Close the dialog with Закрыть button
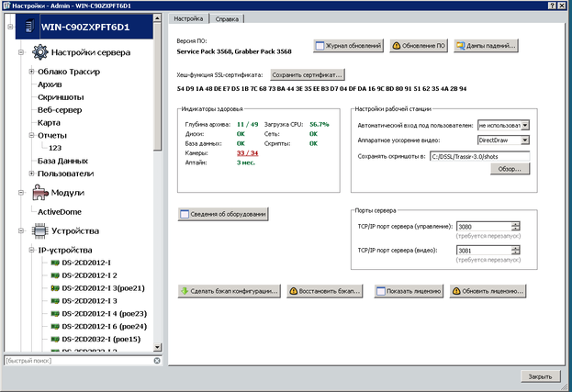The height and width of the screenshot is (392, 572). tap(541, 376)
